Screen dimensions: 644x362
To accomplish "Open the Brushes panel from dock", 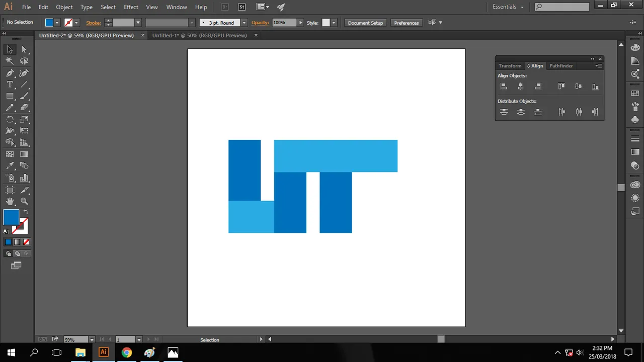I will pyautogui.click(x=635, y=107).
